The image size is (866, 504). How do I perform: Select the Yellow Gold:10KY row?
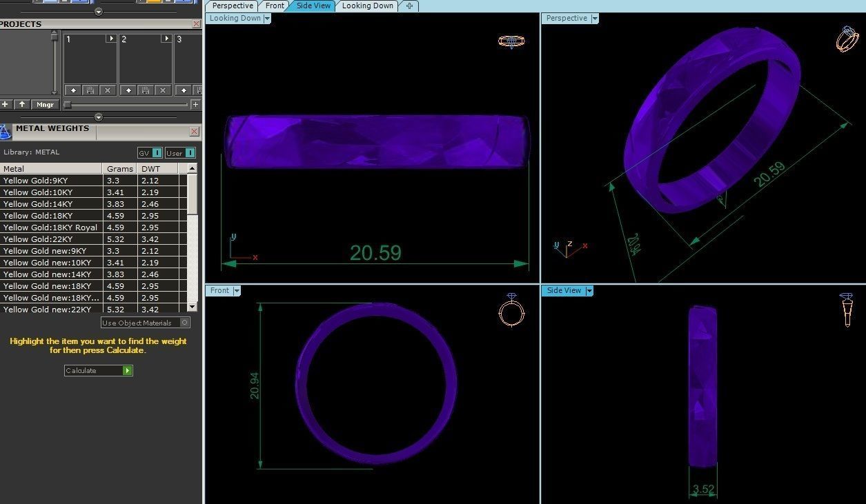[x=93, y=192]
